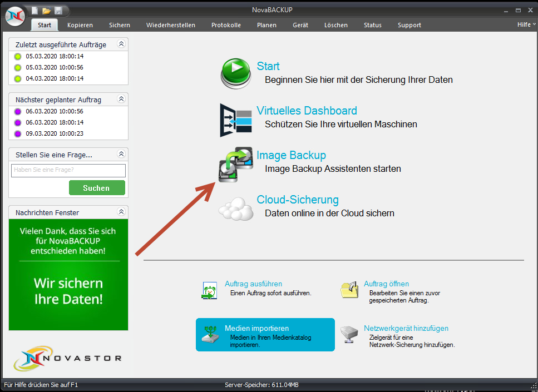This screenshot has height=392, width=538.
Task: Click green status dot for 05.03.2020 10:00:56
Action: [x=18, y=68]
